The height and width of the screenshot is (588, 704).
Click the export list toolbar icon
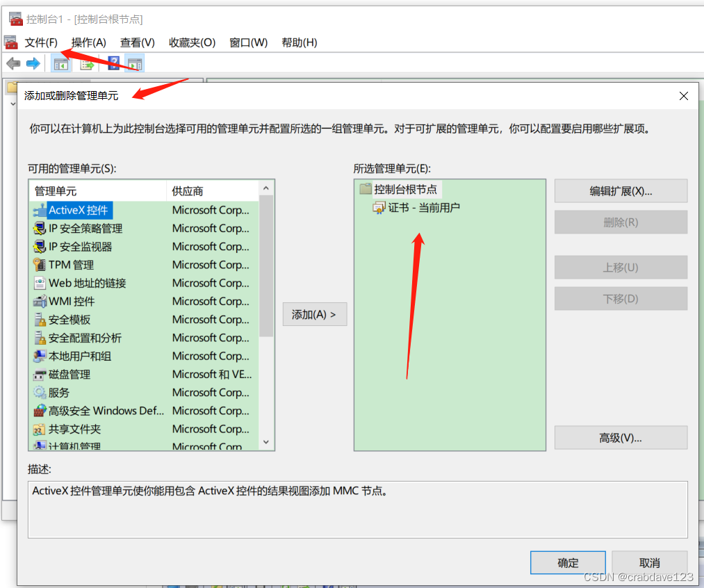tap(87, 64)
